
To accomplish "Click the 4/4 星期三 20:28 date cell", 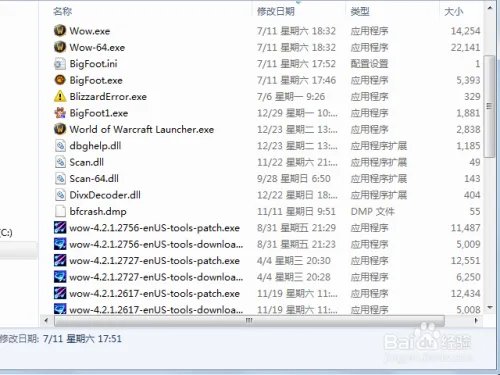I will click(x=294, y=277).
